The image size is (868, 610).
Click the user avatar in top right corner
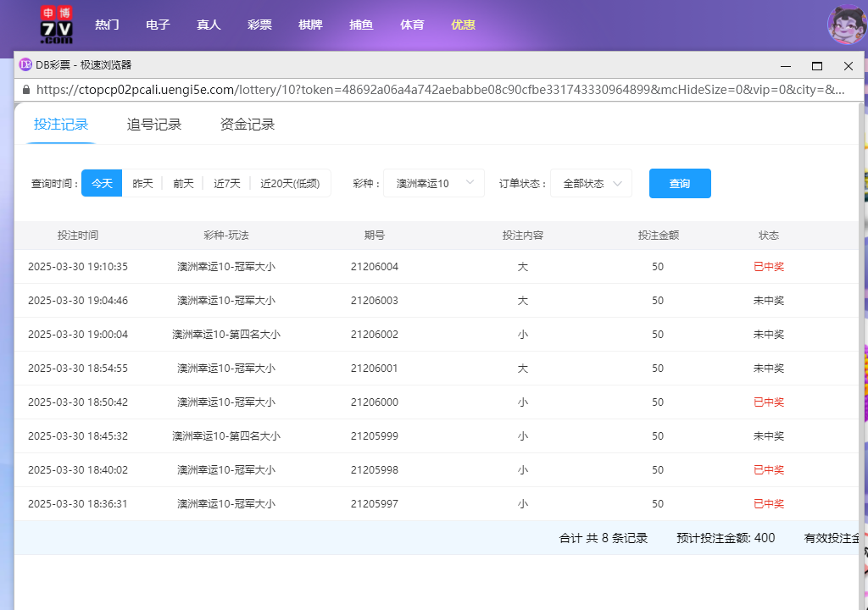(x=846, y=25)
